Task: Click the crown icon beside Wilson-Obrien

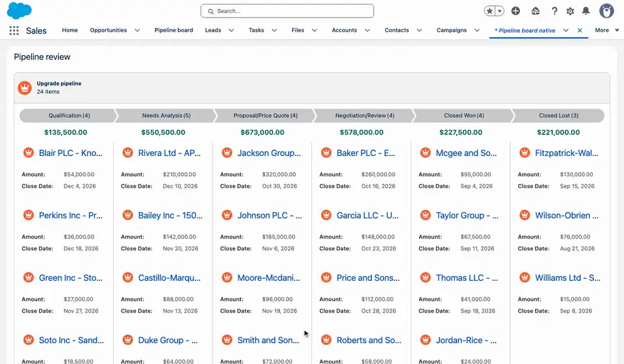Action: (525, 215)
